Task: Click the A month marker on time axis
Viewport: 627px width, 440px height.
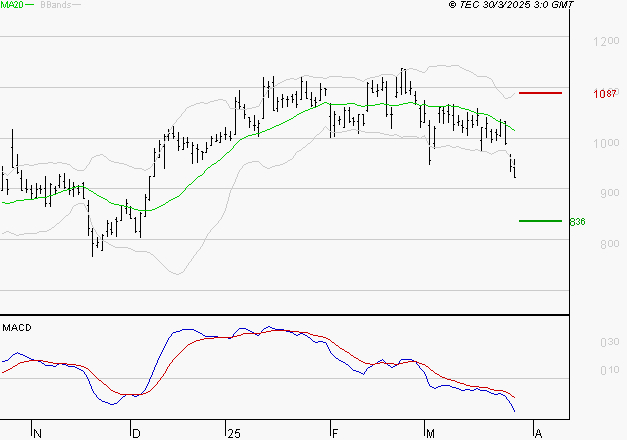Action: coord(538,434)
